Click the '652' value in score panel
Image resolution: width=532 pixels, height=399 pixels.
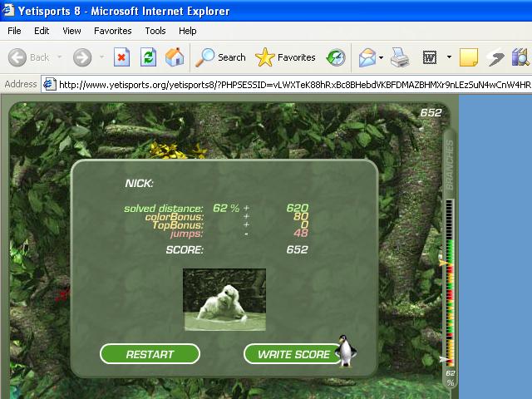(x=298, y=249)
